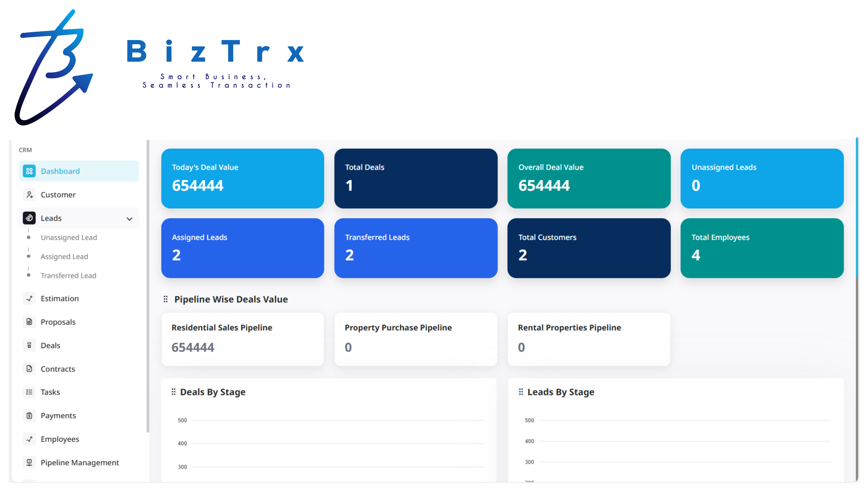Click the Residential Sales Pipeline card
This screenshot has width=868, height=488.
click(243, 339)
